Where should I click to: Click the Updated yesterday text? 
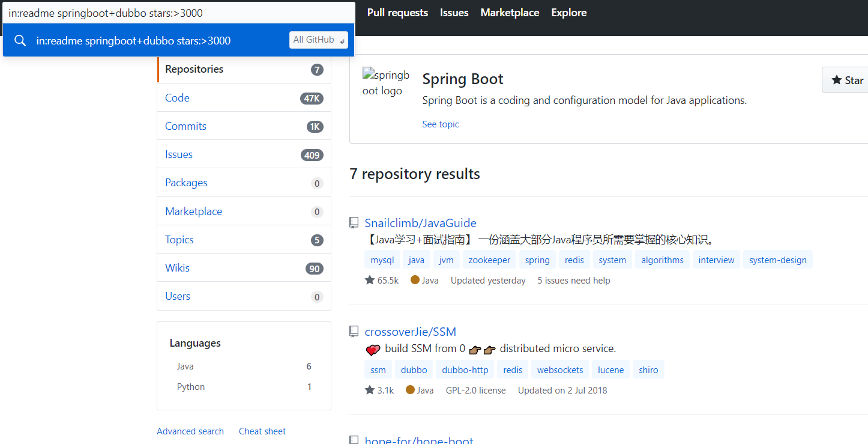488,281
